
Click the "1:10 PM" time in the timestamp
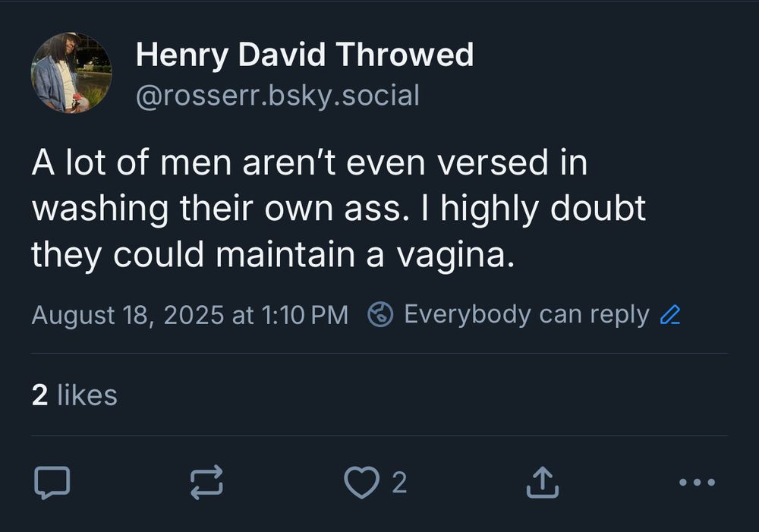(304, 315)
